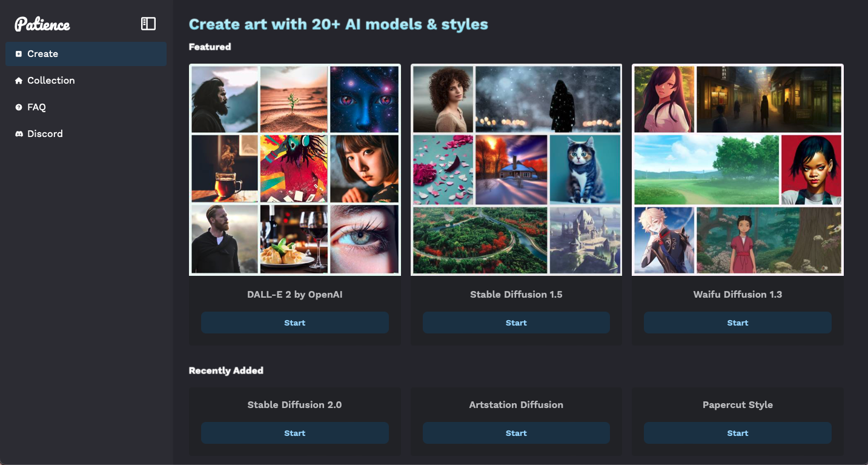Click the Discord logo icon
The image size is (868, 465).
(19, 134)
